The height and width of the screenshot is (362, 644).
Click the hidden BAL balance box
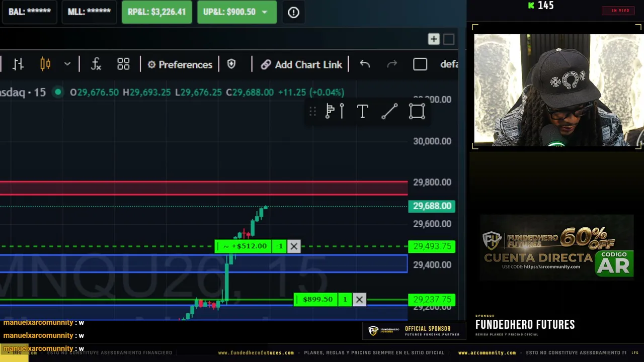[30, 12]
